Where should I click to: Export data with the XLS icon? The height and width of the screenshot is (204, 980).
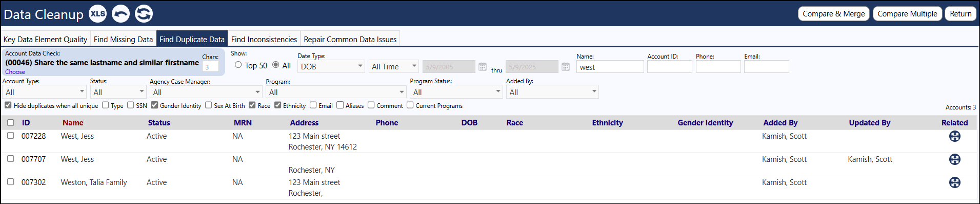click(x=97, y=14)
